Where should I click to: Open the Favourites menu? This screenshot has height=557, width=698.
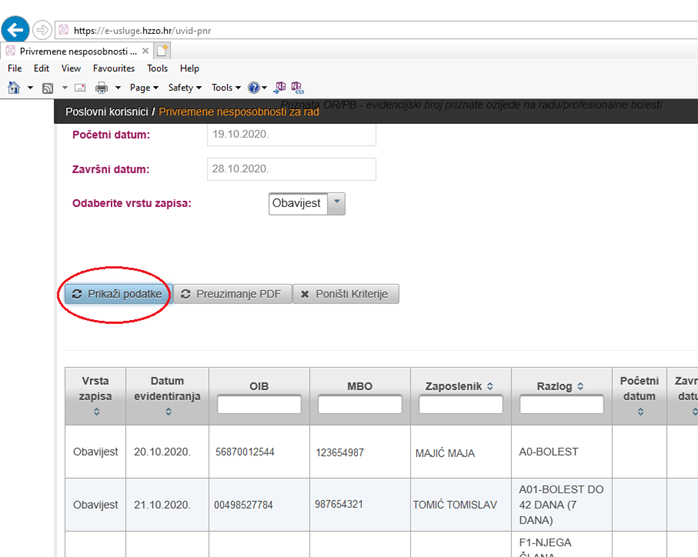point(113,68)
